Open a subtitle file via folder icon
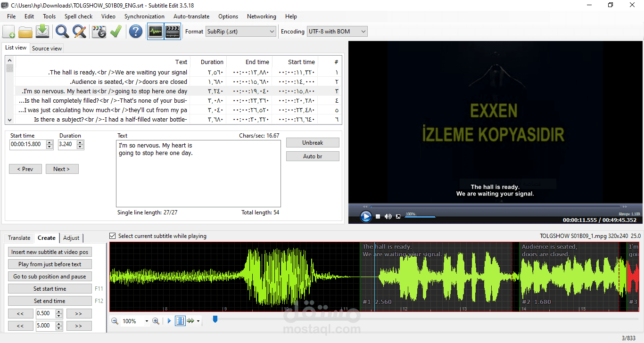Screen dimensions: 644x343 coord(25,32)
